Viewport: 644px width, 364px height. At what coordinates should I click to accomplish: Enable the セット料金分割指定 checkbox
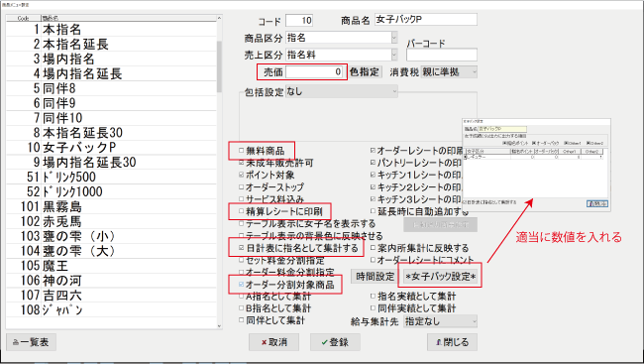click(242, 260)
